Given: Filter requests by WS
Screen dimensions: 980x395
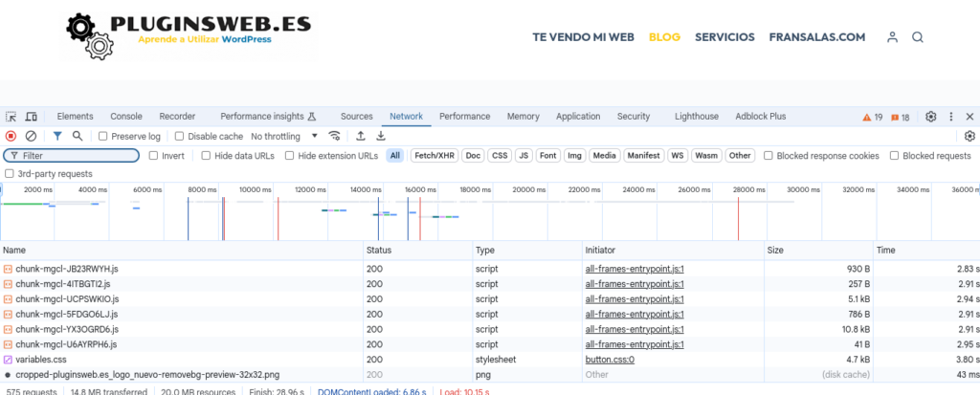Looking at the screenshot, I should (x=678, y=156).
